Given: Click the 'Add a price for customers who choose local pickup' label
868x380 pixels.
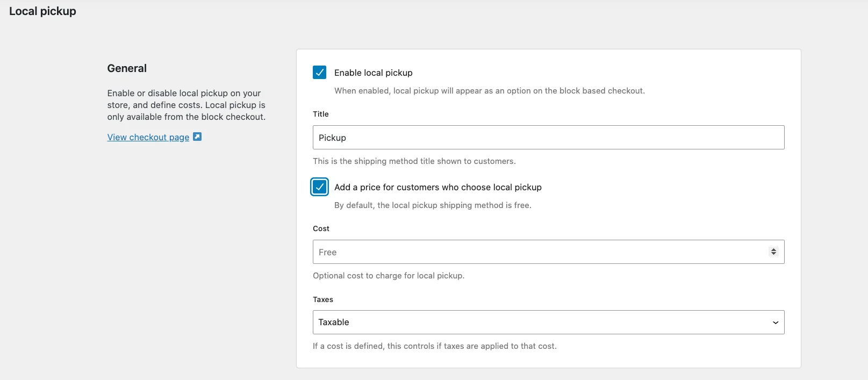Looking at the screenshot, I should (x=438, y=187).
